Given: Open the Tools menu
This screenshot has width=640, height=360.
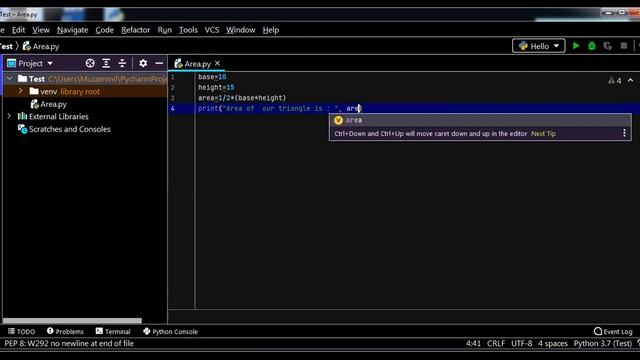Looking at the screenshot, I should coord(188,30).
